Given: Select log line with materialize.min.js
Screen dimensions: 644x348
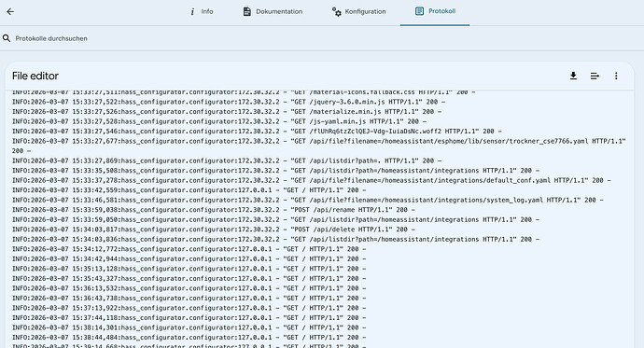Looking at the screenshot, I should [x=227, y=112].
